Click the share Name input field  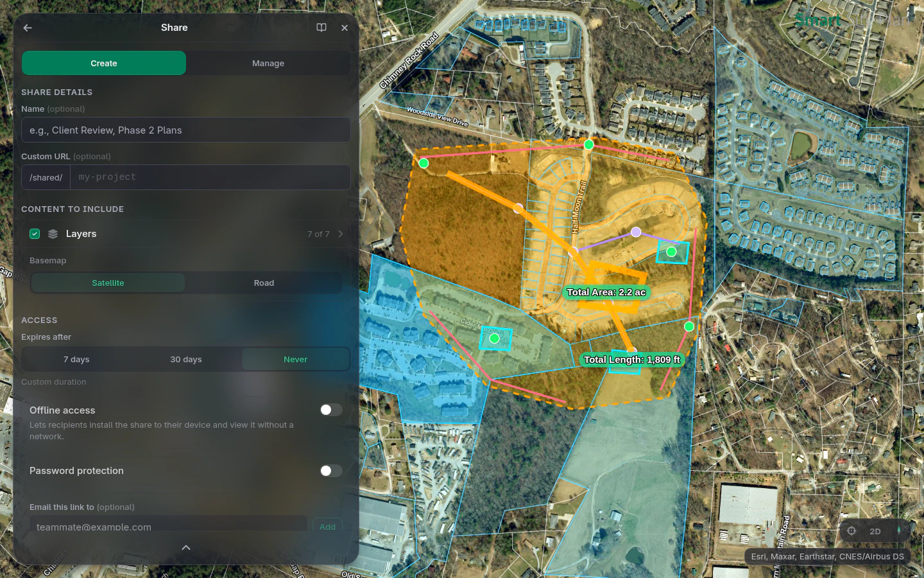pyautogui.click(x=186, y=130)
